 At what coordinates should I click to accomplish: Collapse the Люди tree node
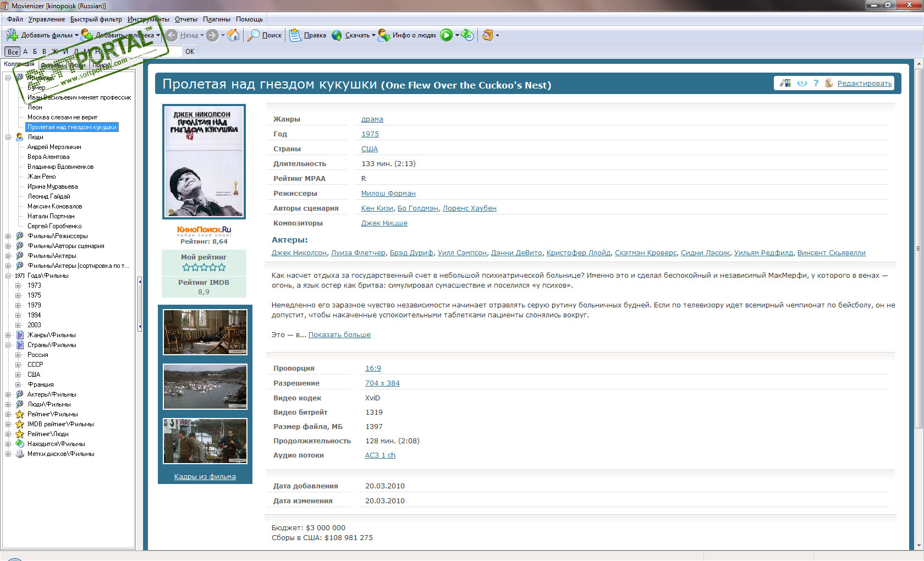[8, 137]
